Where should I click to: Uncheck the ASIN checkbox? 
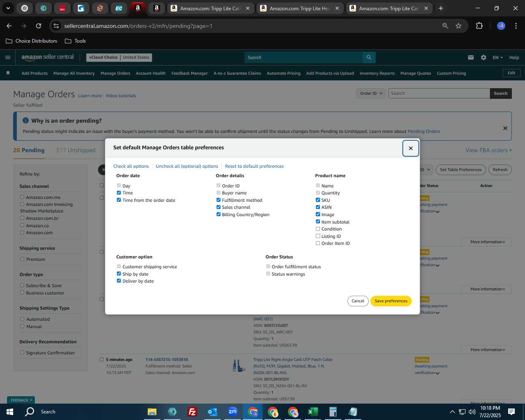(318, 207)
